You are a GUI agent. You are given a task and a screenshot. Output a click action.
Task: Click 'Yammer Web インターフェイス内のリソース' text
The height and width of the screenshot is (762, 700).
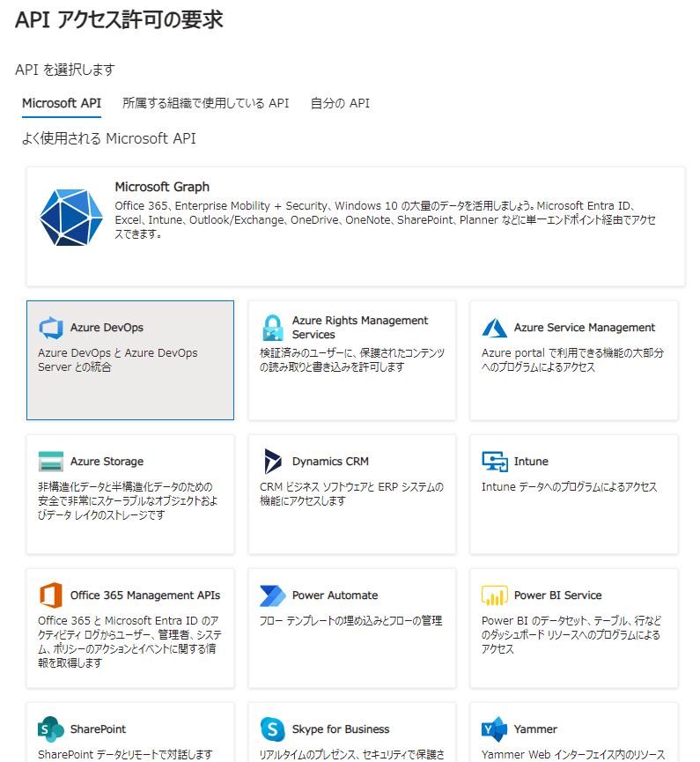573,755
